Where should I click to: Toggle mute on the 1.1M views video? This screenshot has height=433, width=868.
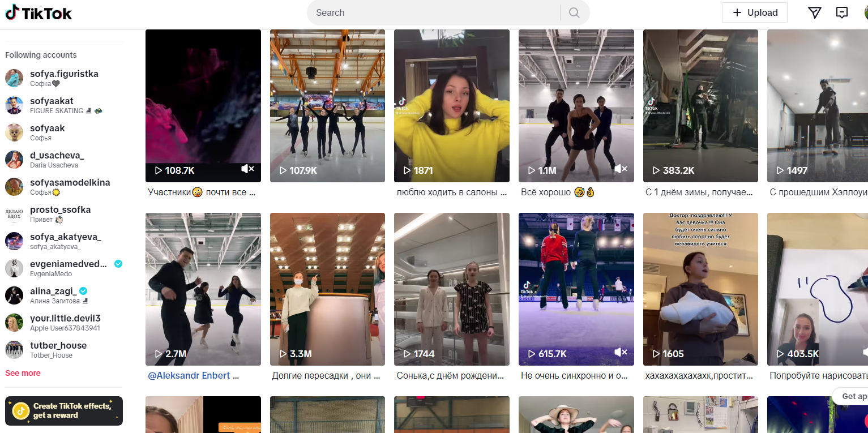click(x=621, y=169)
